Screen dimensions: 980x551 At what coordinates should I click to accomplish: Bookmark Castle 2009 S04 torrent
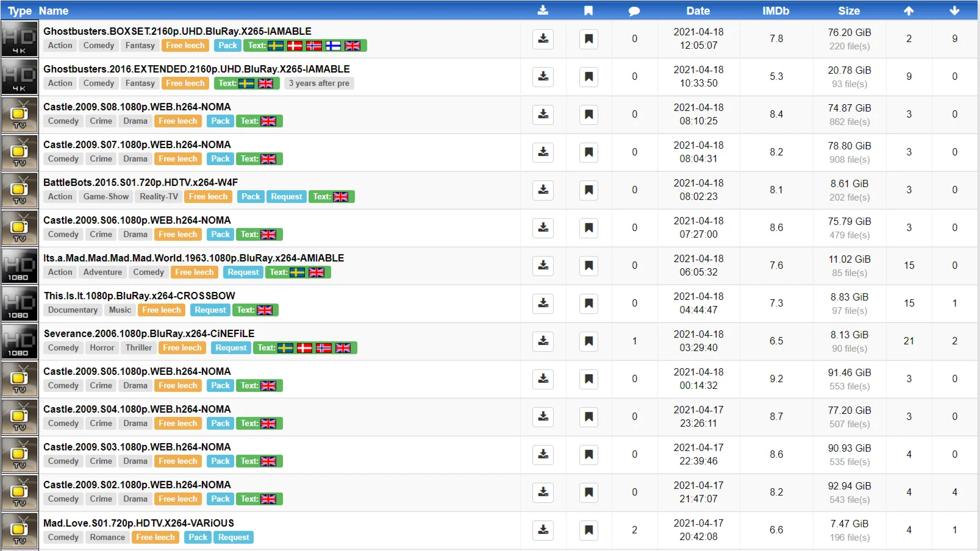[x=588, y=417]
